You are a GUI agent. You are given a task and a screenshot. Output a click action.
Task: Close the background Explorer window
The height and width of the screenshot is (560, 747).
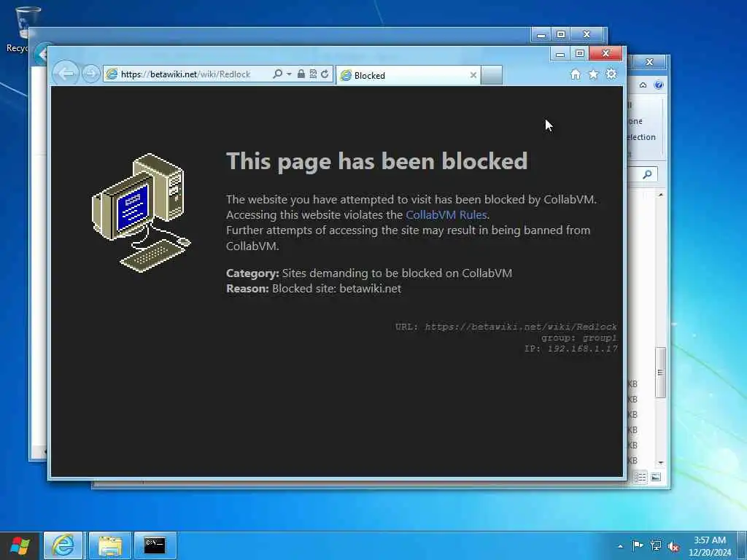(x=649, y=63)
